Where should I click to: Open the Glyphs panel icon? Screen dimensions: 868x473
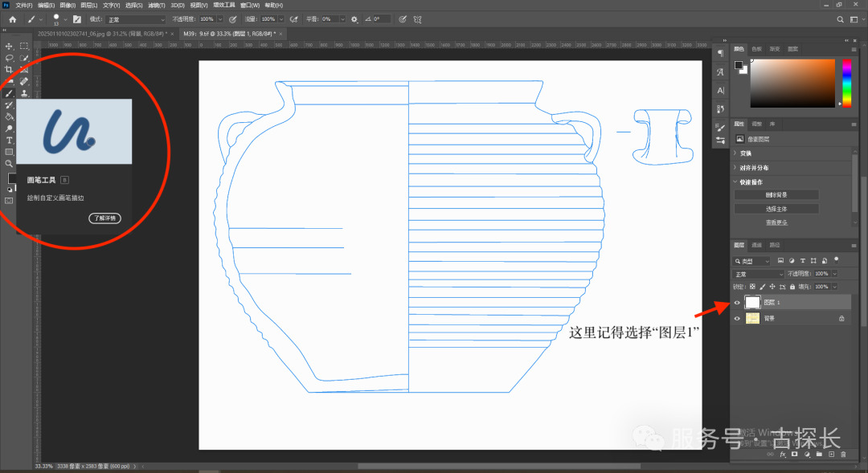tap(720, 71)
